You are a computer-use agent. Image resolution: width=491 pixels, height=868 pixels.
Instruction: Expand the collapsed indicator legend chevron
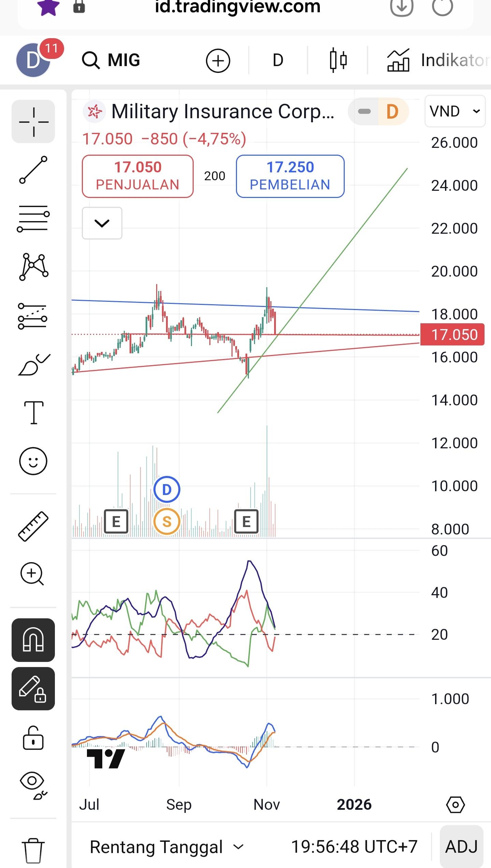tap(102, 223)
